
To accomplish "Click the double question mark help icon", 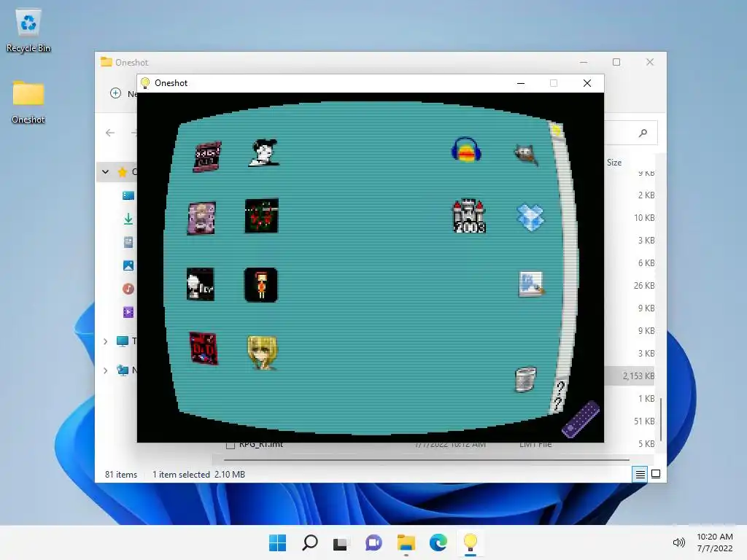I will coord(560,395).
